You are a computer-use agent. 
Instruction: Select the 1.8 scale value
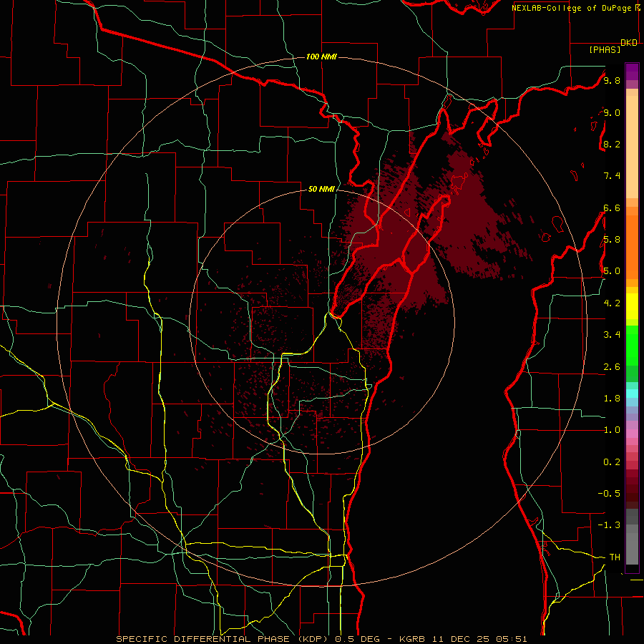point(612,399)
